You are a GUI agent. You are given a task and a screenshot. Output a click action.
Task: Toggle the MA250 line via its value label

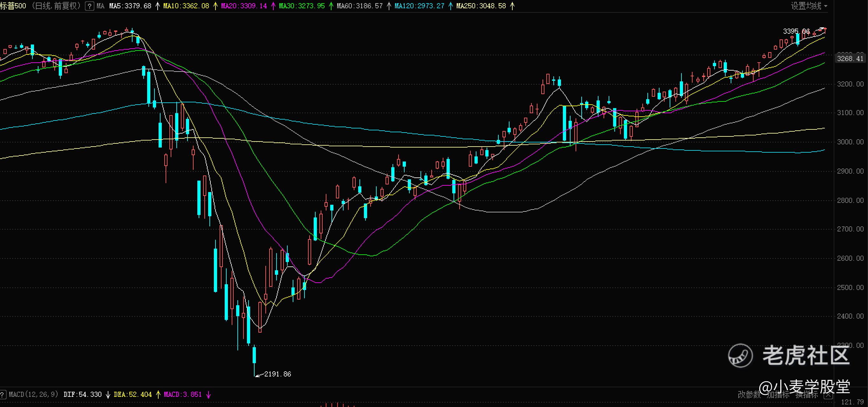(x=481, y=6)
